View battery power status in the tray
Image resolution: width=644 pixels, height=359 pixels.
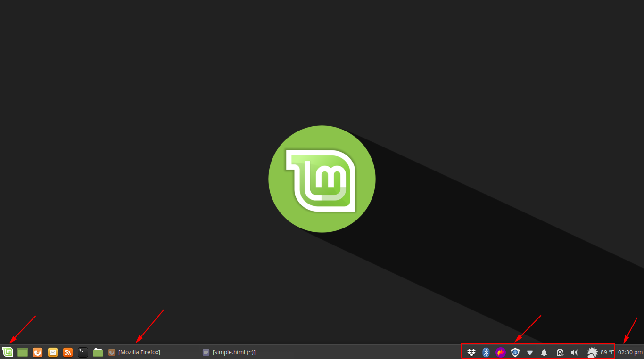coord(560,352)
